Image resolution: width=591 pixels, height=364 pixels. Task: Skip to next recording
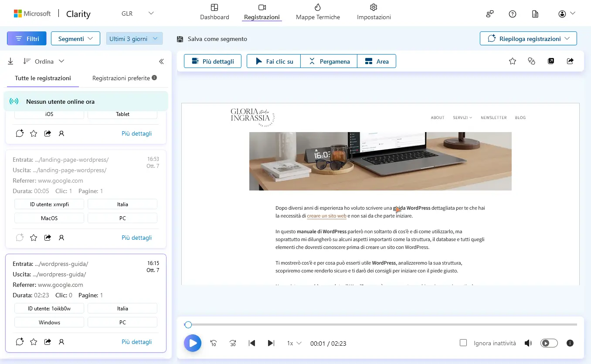(x=271, y=343)
